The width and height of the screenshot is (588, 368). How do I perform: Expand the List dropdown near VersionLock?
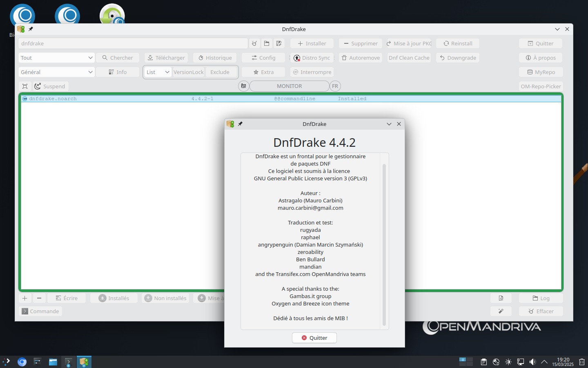tap(158, 72)
